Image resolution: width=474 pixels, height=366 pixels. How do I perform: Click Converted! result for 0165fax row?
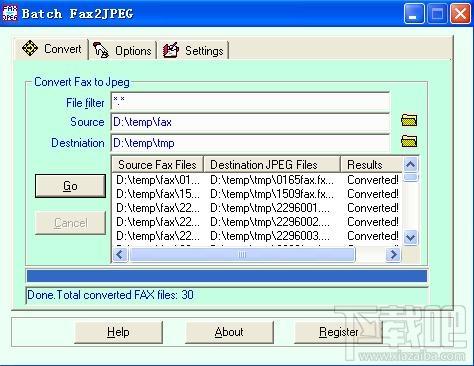[373, 180]
